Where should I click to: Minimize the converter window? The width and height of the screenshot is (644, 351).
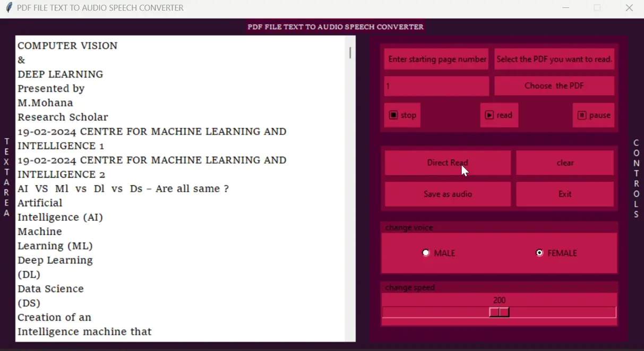tap(566, 8)
